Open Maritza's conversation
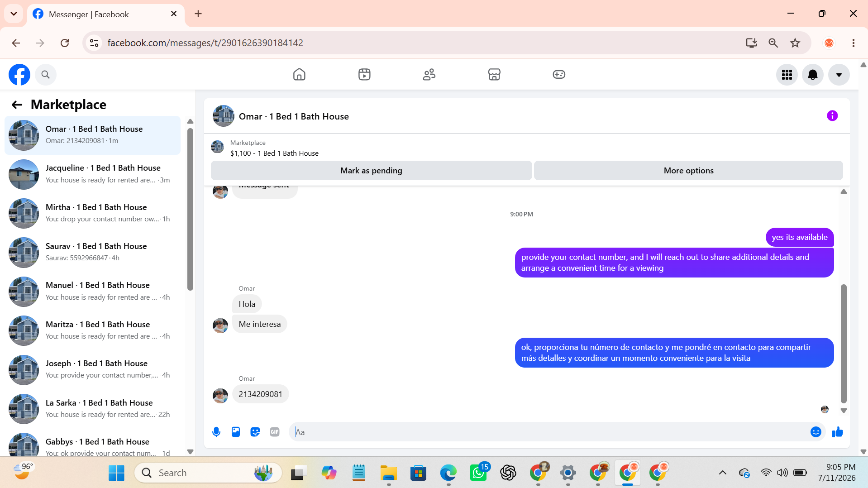 93,330
